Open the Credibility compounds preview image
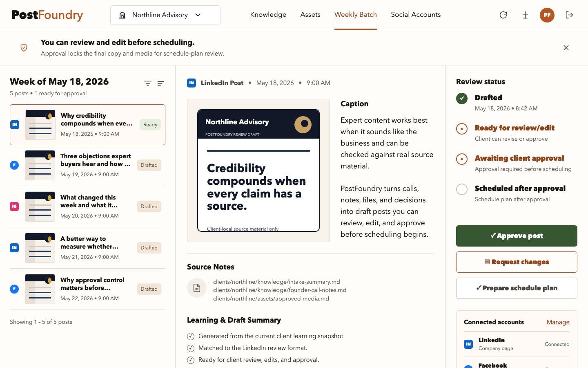The width and height of the screenshot is (588, 368). 258,171
